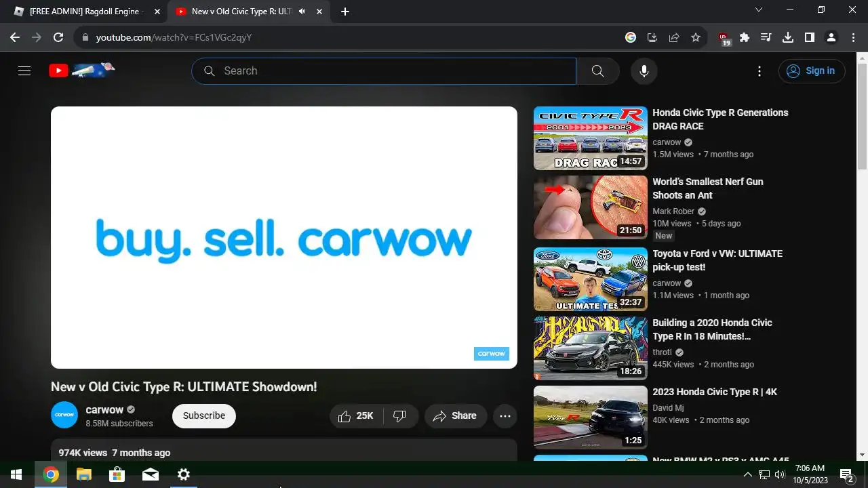
Task: Open Windows notification center
Action: 847,474
